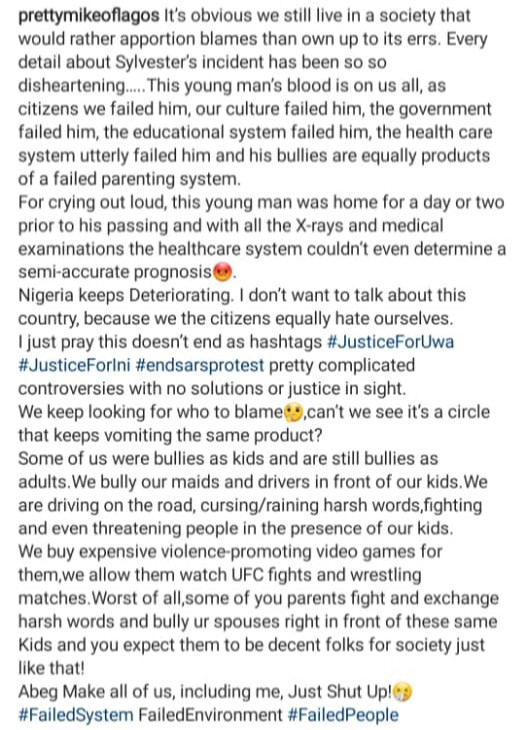524x730 pixels.
Task: Click the thinking emoji after blame
Action: point(294,412)
